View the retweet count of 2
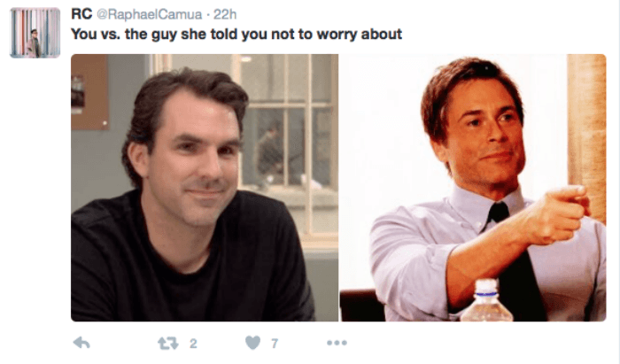This screenshot has width=620, height=364. click(x=193, y=344)
